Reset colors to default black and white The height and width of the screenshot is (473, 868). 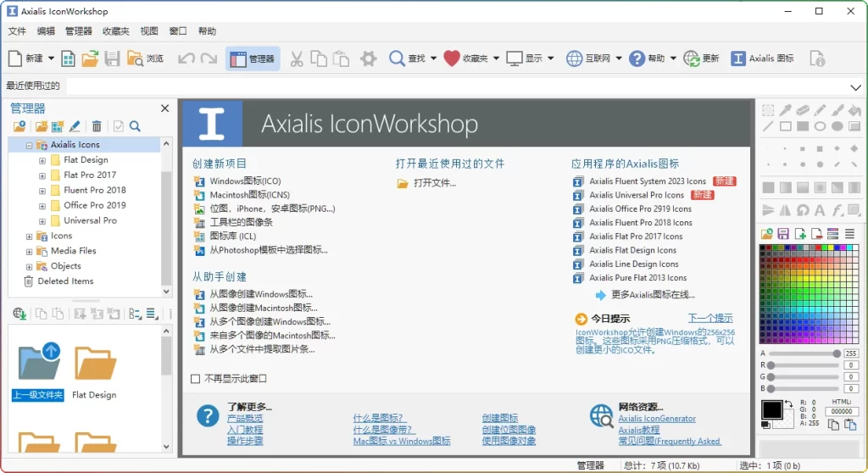point(765,425)
